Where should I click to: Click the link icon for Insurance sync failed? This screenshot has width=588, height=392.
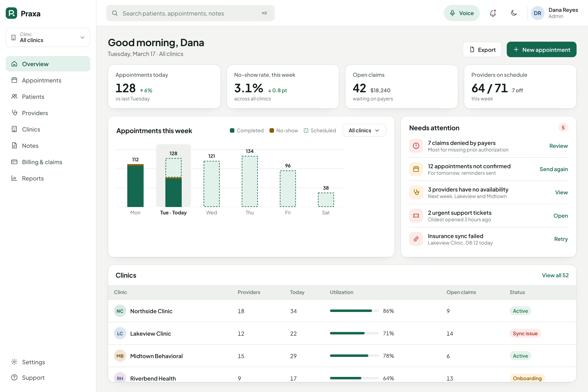(416, 239)
